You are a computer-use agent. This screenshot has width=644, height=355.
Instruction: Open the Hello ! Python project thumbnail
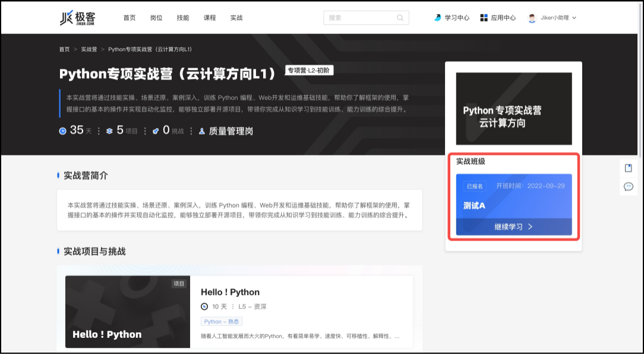[x=128, y=312]
